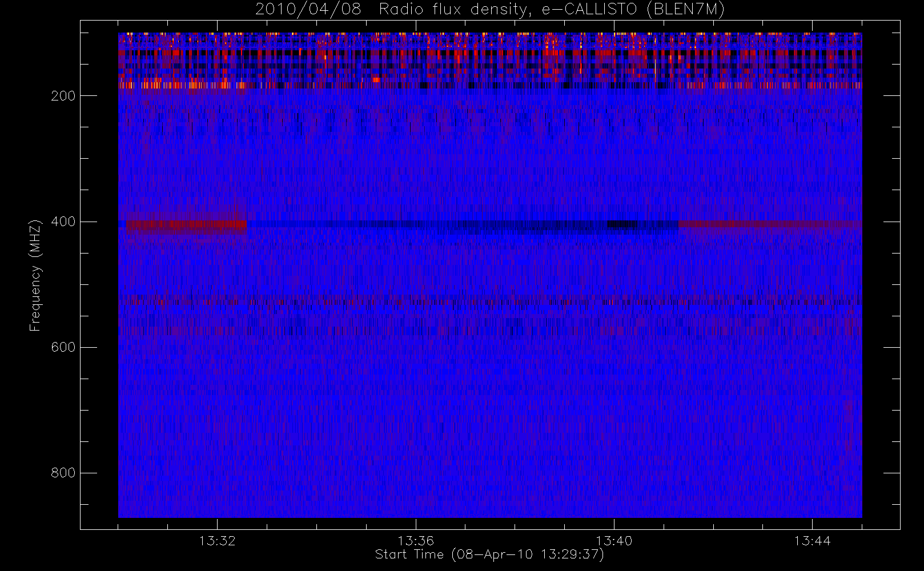This screenshot has height=571, width=924.
Task: Click the 200 MHz tick label
Action: (x=63, y=96)
